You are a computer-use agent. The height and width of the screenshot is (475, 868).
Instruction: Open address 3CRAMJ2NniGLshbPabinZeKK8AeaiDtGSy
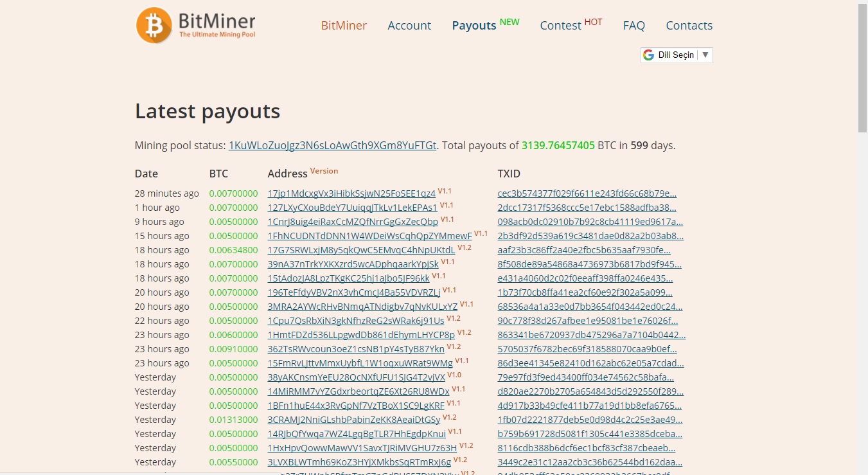pos(354,420)
